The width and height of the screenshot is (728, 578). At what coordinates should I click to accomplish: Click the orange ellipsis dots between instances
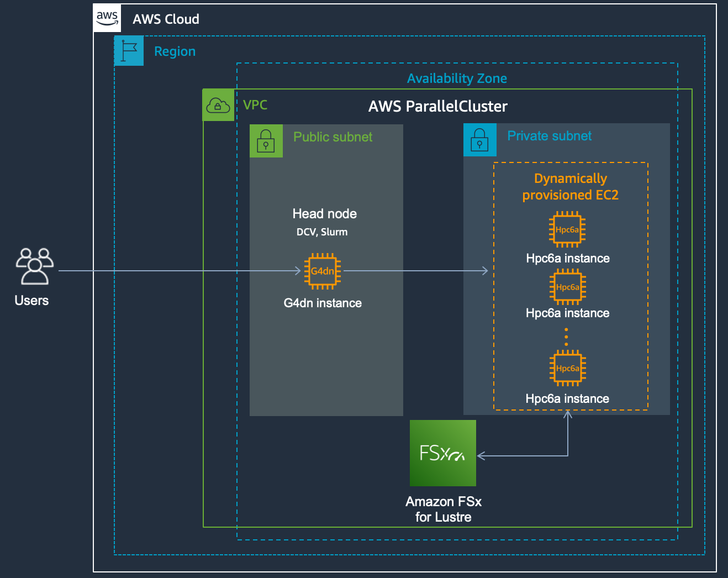tap(566, 337)
